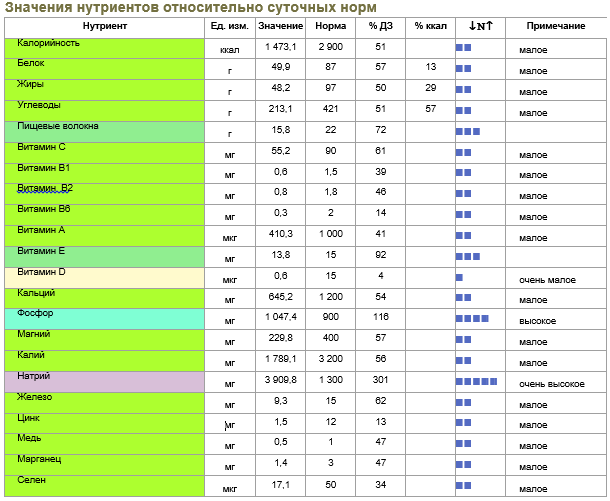Select the cyan Фосфор nutrient cell

102,318
